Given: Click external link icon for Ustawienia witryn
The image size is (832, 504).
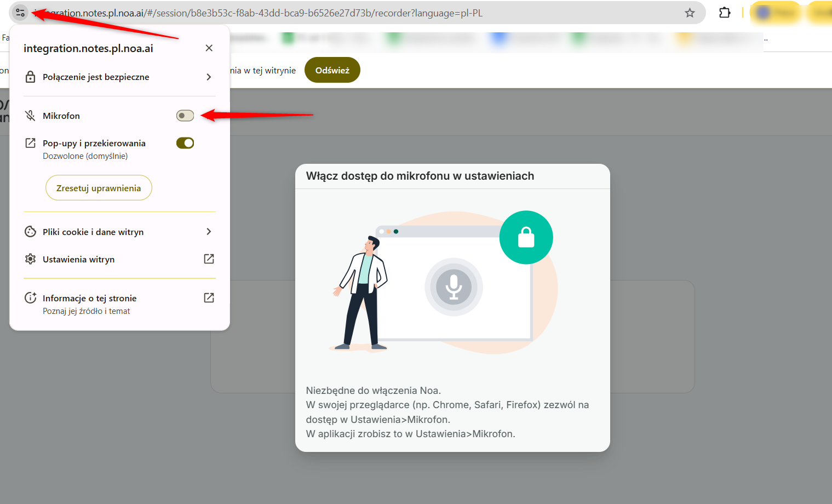Looking at the screenshot, I should click(209, 259).
